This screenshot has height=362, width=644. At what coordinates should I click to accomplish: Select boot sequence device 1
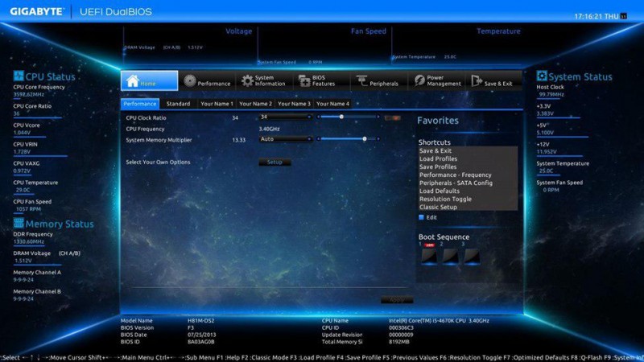[429, 256]
